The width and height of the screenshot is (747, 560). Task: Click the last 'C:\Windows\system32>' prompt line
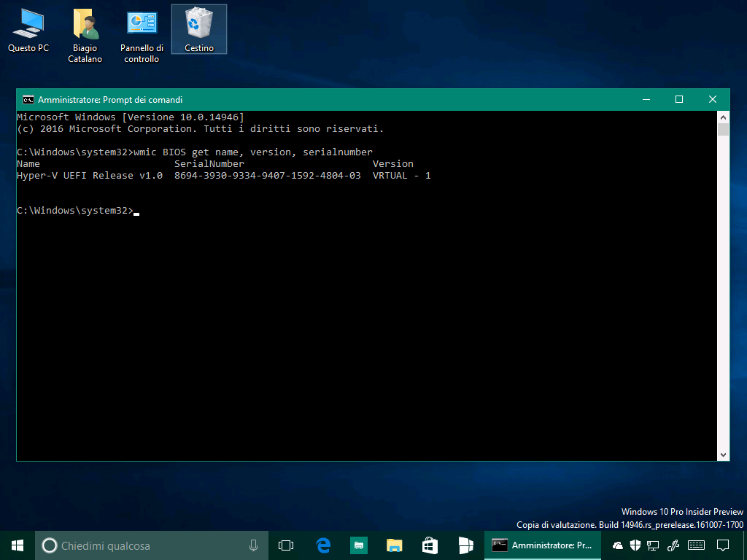[75, 211]
